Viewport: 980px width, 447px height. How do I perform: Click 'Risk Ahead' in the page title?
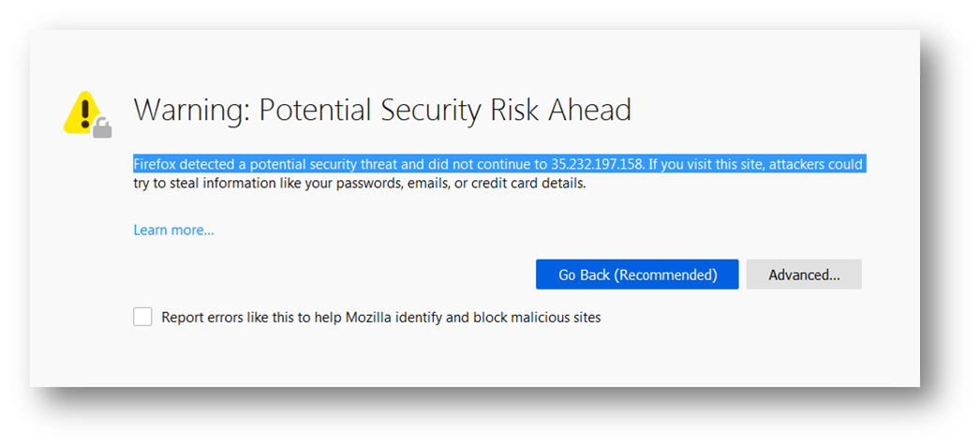click(x=560, y=110)
